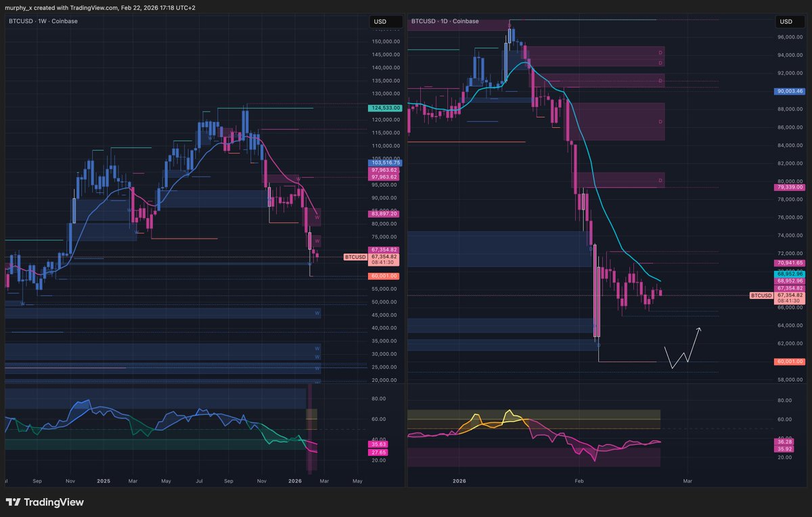The image size is (812, 517).
Task: Select the BTCUSD · 1W · Coinbase title
Action: 43,22
